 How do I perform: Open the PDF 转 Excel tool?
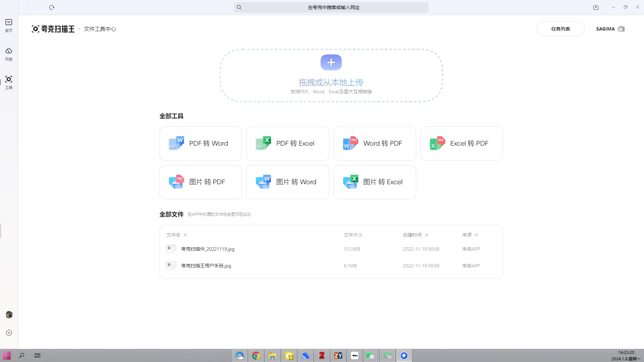click(288, 144)
